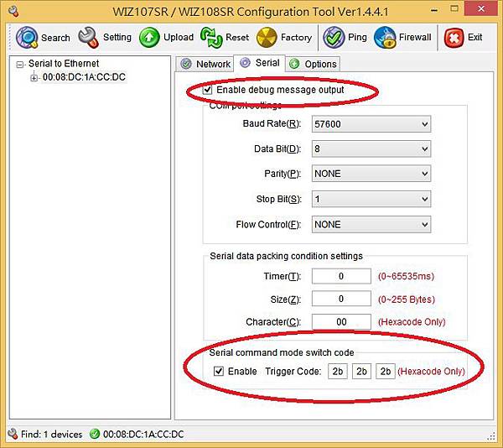This screenshot has width=503, height=448.
Task: Click the app icon in title bar
Action: (13, 12)
